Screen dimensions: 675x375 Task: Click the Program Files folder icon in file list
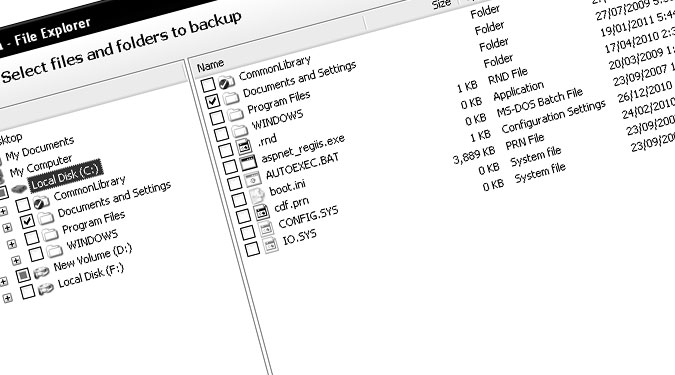[x=235, y=114]
